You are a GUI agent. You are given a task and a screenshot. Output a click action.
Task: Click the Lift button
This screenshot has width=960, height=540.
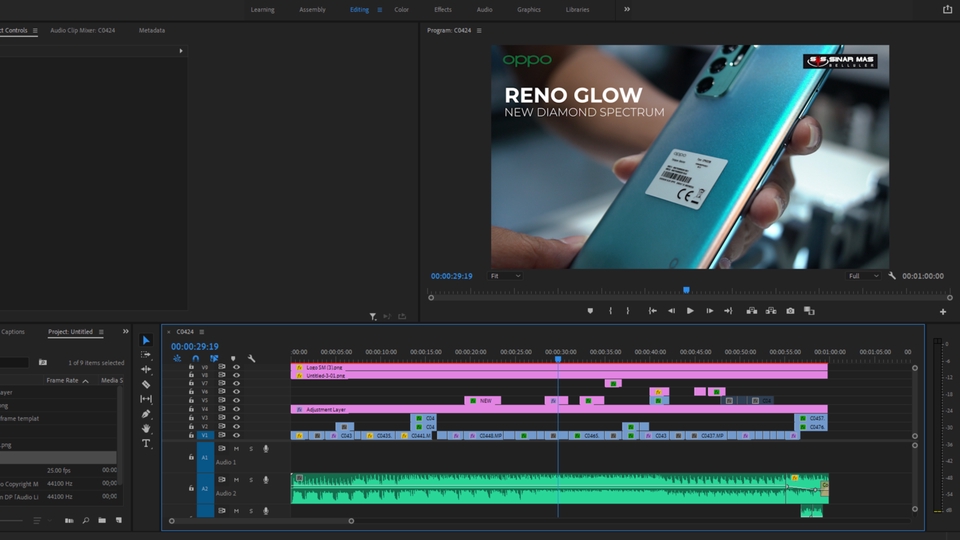coord(752,311)
